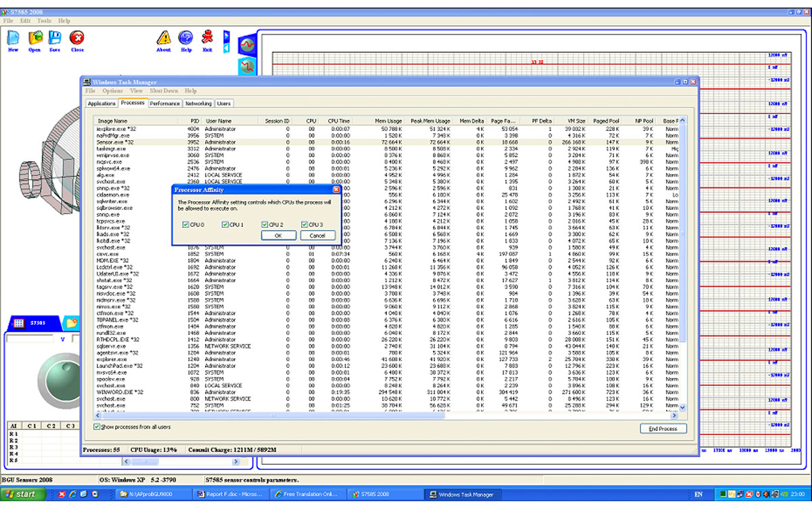The height and width of the screenshot is (508, 812).
Task: Click the New file icon
Action: pos(13,38)
